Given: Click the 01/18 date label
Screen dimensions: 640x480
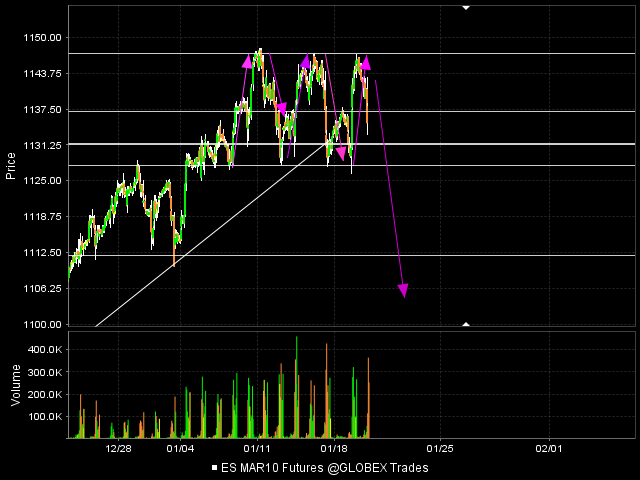Looking at the screenshot, I should point(334,449).
